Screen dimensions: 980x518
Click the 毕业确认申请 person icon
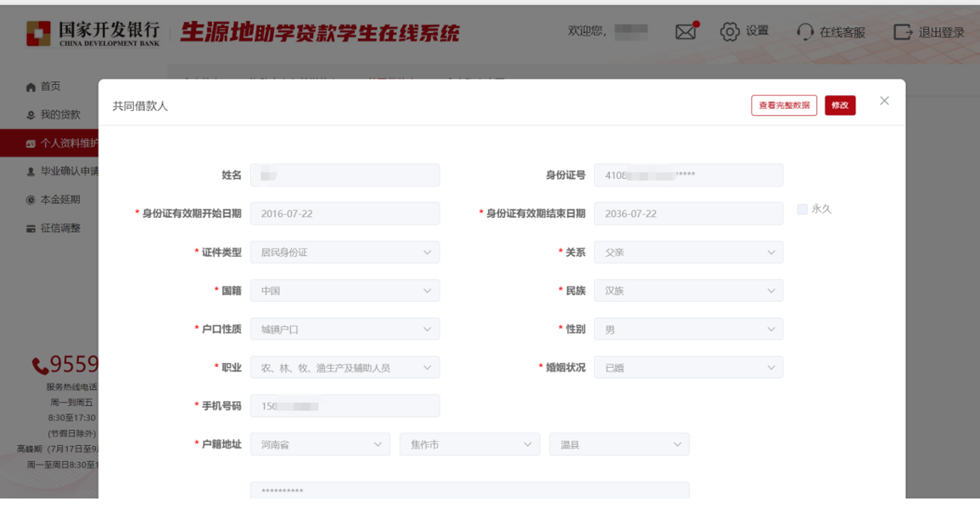tap(31, 171)
